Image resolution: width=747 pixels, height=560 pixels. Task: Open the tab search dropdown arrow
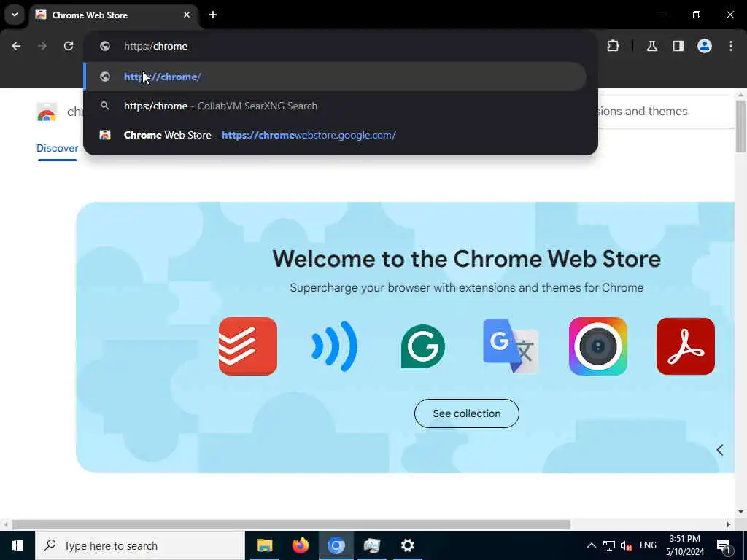click(15, 15)
